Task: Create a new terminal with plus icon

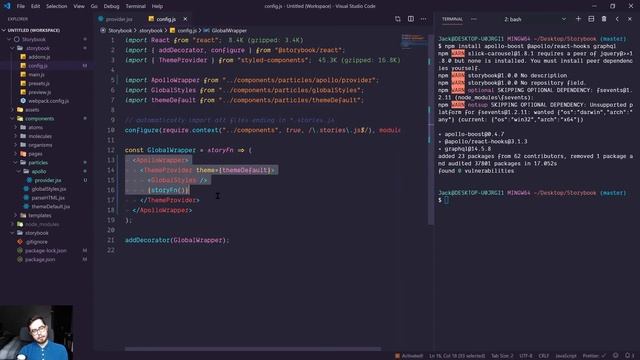Action: (578, 19)
